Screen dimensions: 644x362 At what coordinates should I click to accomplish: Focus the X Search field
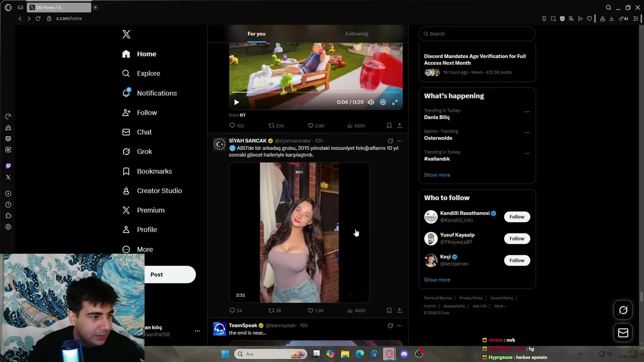[x=477, y=34]
